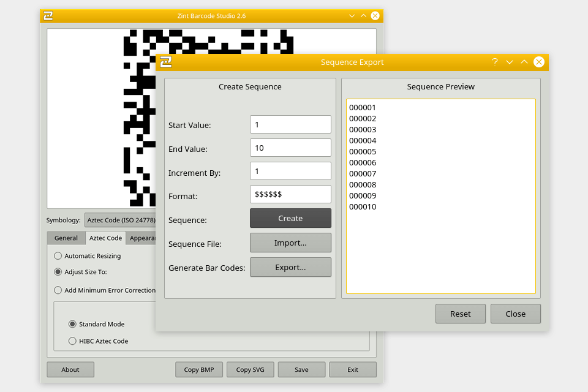The width and height of the screenshot is (588, 392).
Task: Click the Close button in Sequence Export
Action: point(516,314)
